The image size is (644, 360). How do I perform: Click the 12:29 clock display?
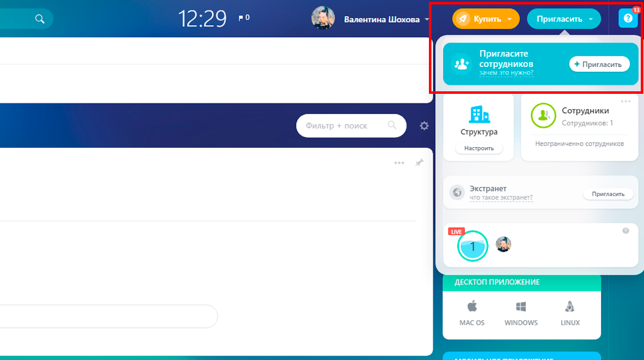tap(202, 19)
